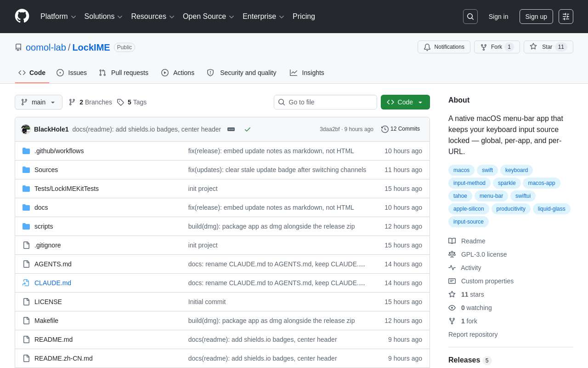Open the green Code dropdown button
The width and height of the screenshot is (588, 368).
[x=405, y=102]
